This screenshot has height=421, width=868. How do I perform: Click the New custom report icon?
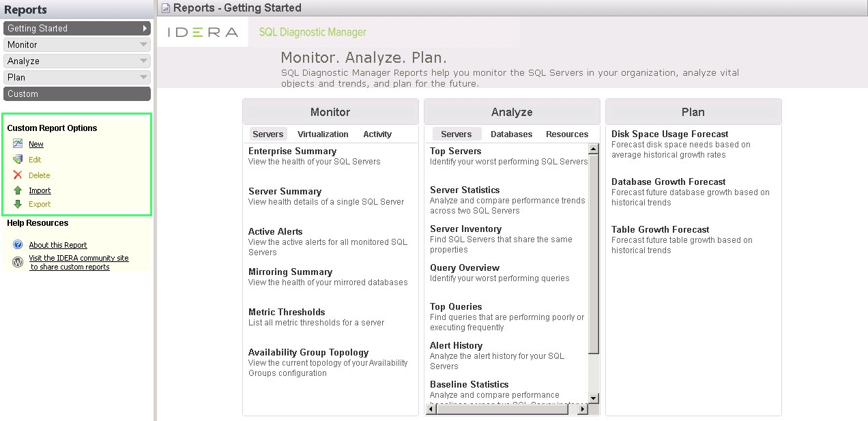[18, 144]
